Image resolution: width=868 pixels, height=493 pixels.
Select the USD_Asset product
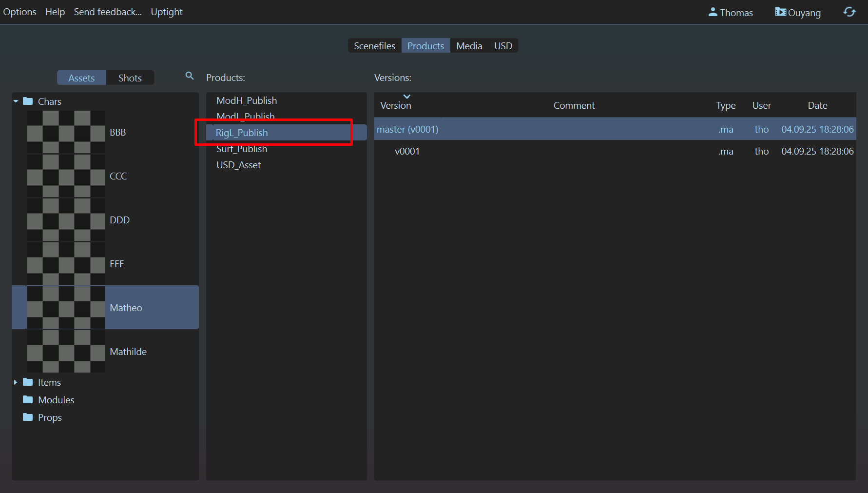pos(239,165)
